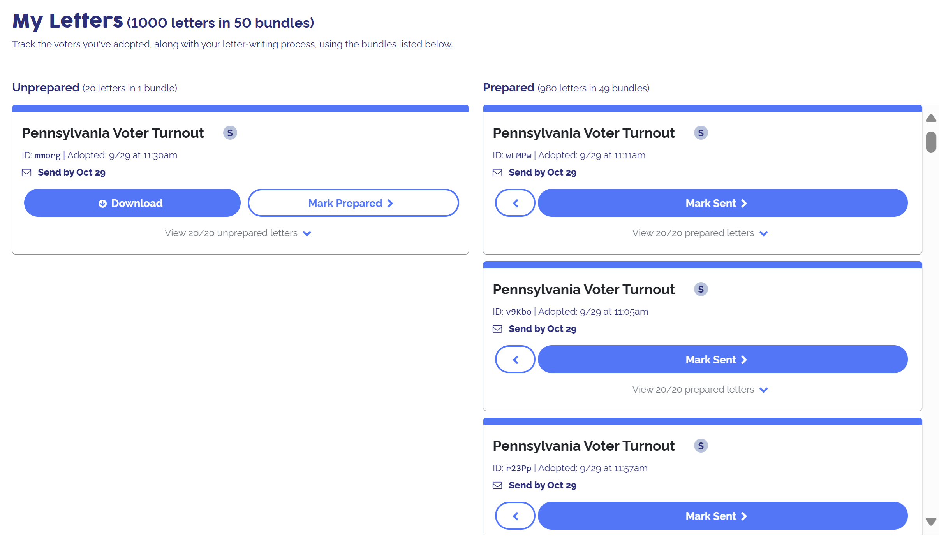Expand prepared letters list for v9Kbo
Screen dimensions: 939x560
tap(700, 390)
